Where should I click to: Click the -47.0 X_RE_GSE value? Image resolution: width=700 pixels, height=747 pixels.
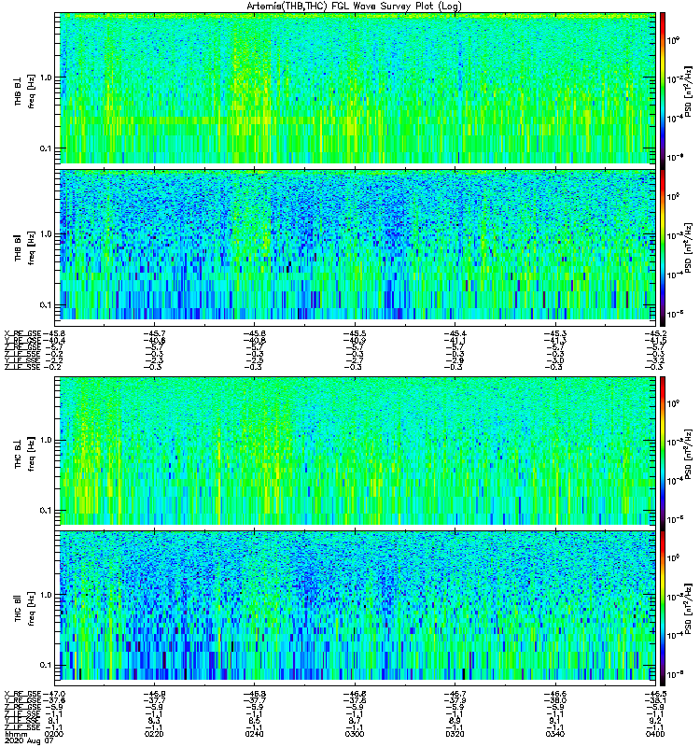[x=54, y=694]
